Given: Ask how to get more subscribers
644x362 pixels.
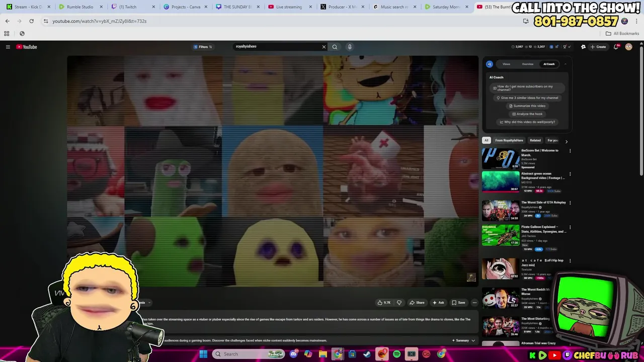Looking at the screenshot, I should [527, 88].
